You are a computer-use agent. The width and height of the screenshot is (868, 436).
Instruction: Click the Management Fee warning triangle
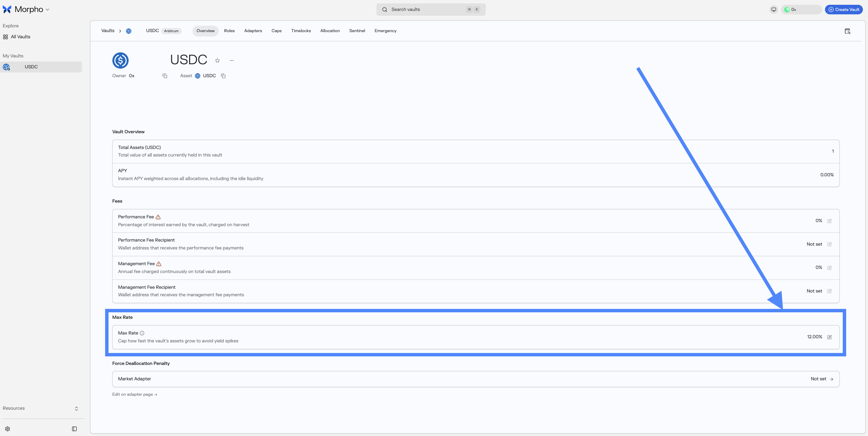(159, 264)
